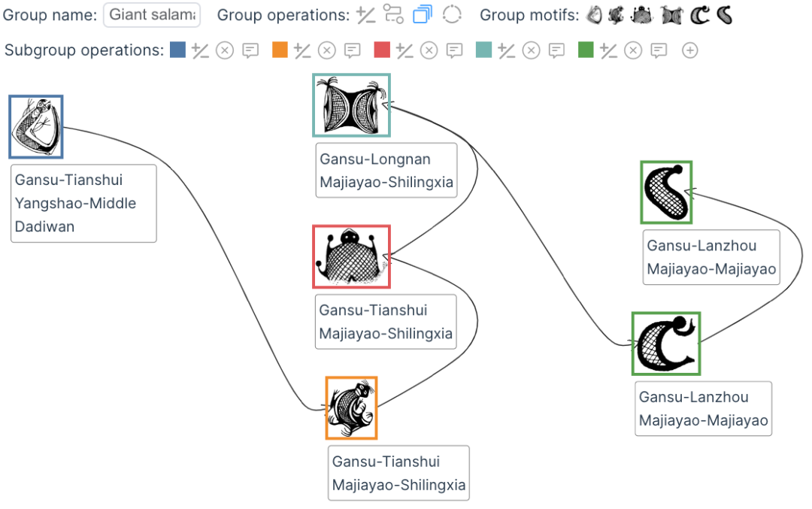
Task: Delete the blue subgroup with x icon
Action: (x=225, y=50)
